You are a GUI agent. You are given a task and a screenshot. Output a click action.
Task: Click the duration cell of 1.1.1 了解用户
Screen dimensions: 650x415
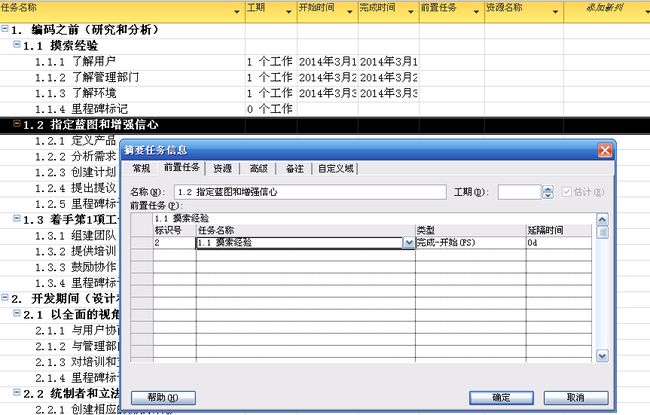click(271, 62)
